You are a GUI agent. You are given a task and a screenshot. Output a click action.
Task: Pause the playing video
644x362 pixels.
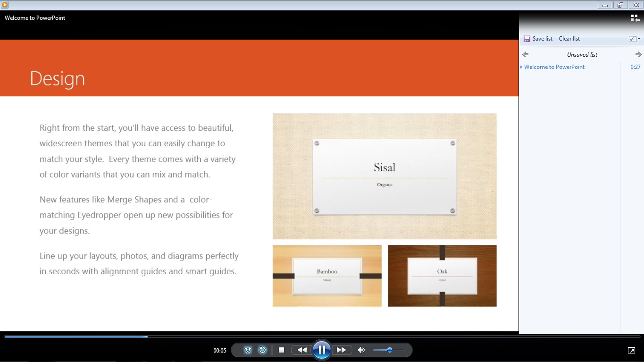click(x=322, y=350)
